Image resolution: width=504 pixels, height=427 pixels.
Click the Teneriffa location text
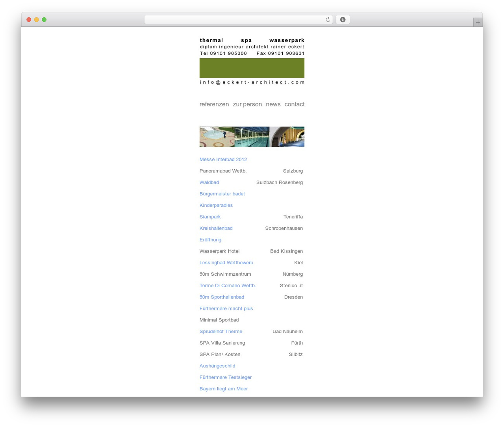point(293,217)
